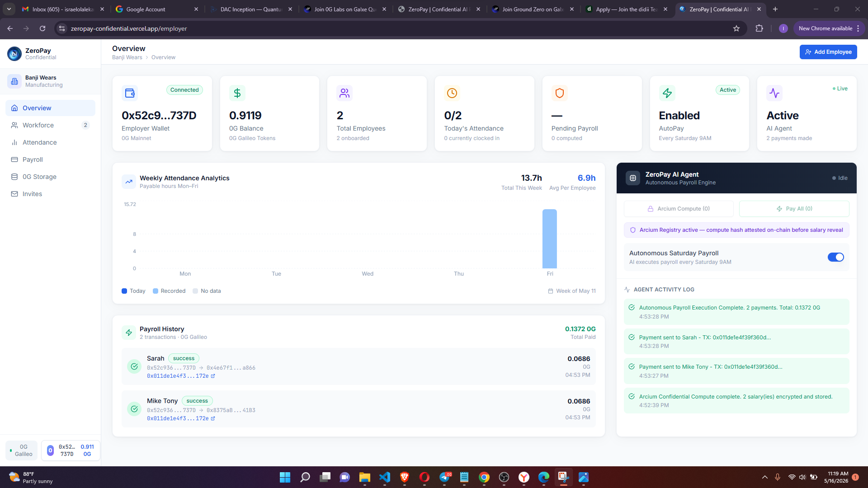
Task: Open the Chrome profile avatar
Action: 783,28
